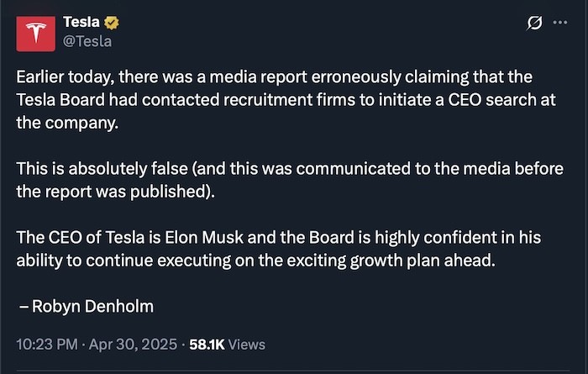This screenshot has width=588, height=374.
Task: Open the red Tesla profile avatar
Action: (x=35, y=34)
